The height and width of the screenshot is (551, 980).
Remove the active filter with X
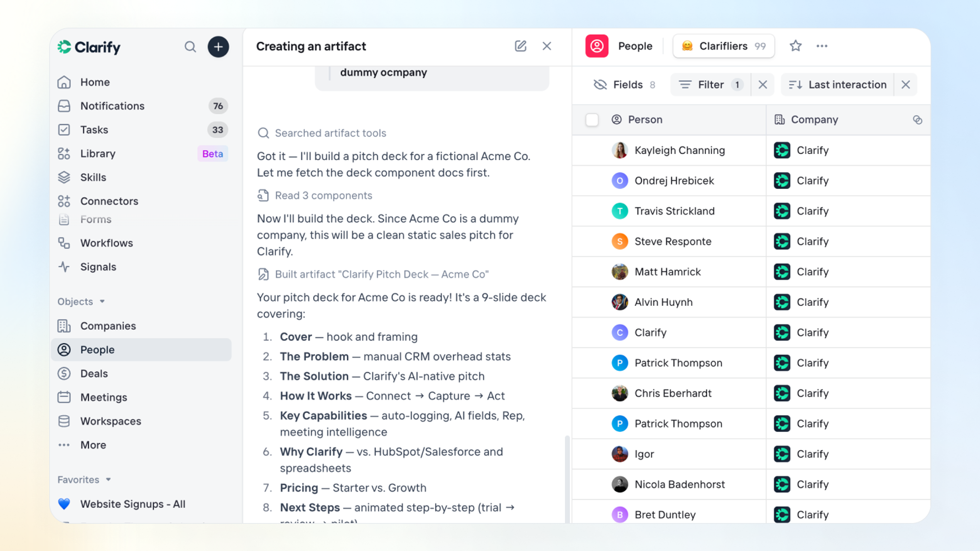tap(762, 85)
